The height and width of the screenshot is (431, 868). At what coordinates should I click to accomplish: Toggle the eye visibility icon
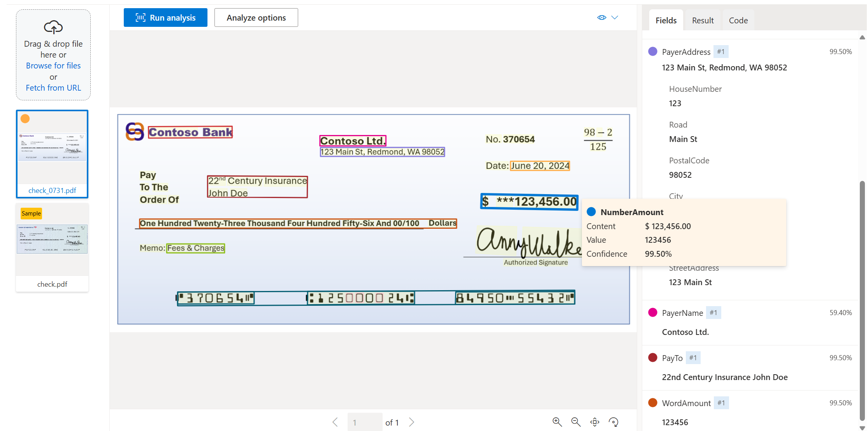tap(601, 18)
